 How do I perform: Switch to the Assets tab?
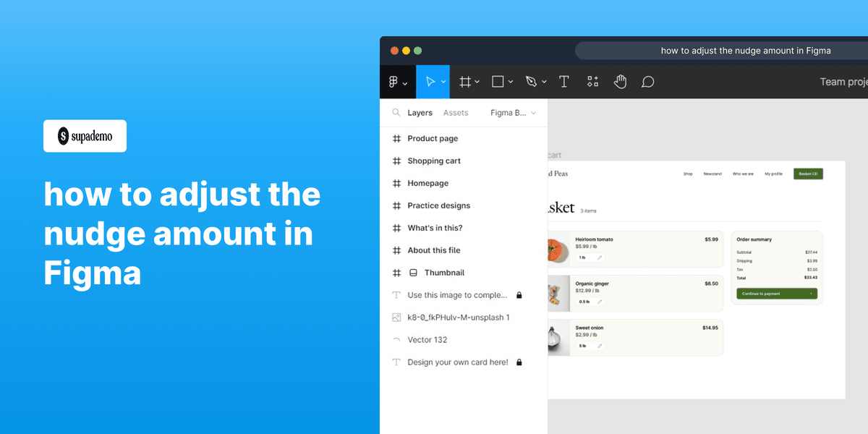(x=456, y=113)
